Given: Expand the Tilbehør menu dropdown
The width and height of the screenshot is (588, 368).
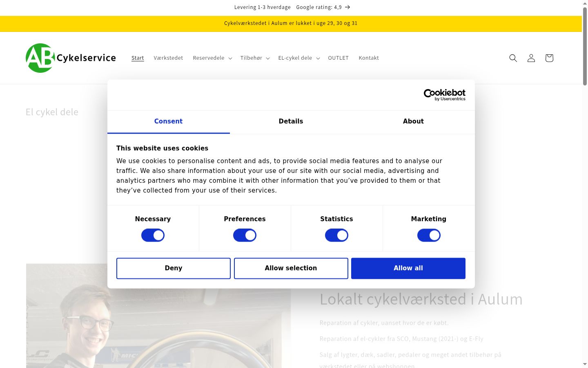Looking at the screenshot, I should 255,58.
